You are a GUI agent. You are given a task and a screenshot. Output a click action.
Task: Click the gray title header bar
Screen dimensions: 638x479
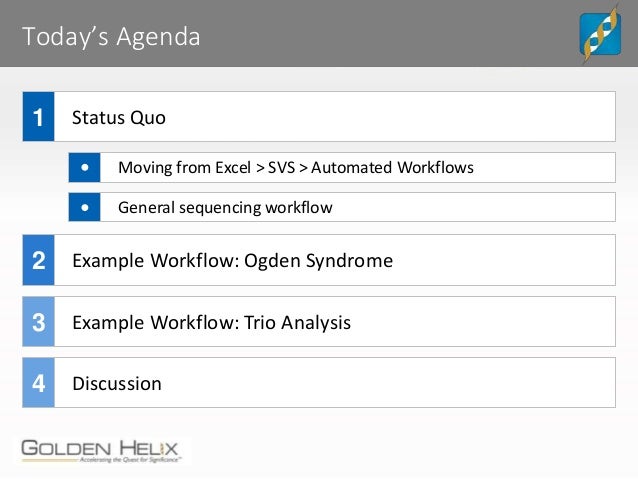tap(319, 33)
